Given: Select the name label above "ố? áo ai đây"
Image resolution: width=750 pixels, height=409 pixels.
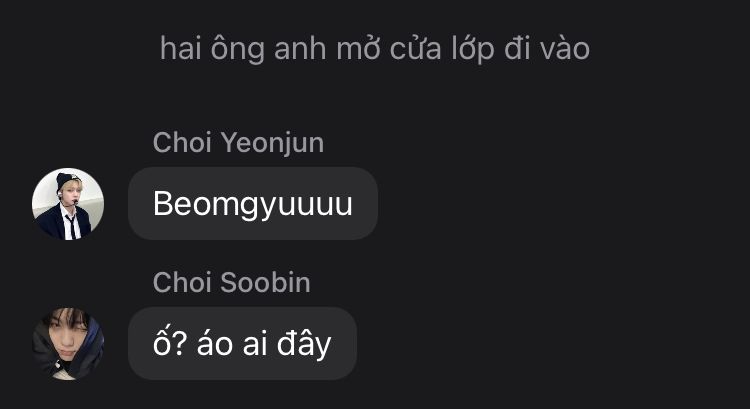Looking at the screenshot, I should [232, 282].
